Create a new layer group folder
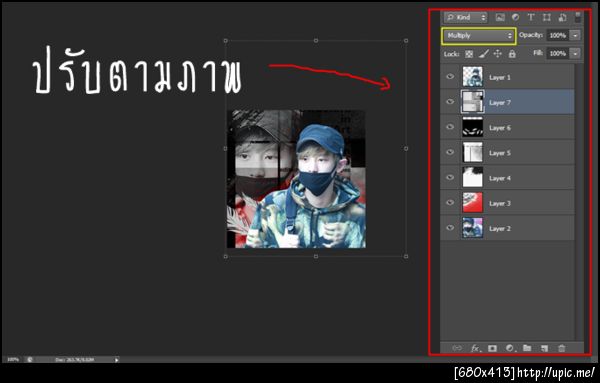Image resolution: width=600 pixels, height=383 pixels. click(527, 348)
